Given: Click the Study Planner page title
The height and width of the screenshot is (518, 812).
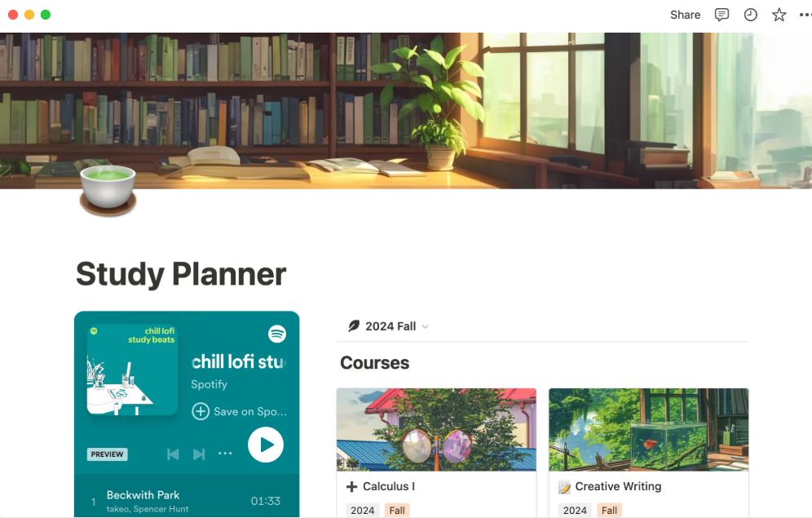Looking at the screenshot, I should coord(181,274).
